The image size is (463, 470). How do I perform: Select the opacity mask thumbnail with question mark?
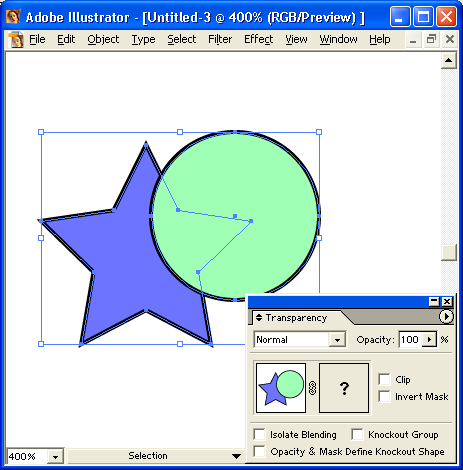pos(344,388)
